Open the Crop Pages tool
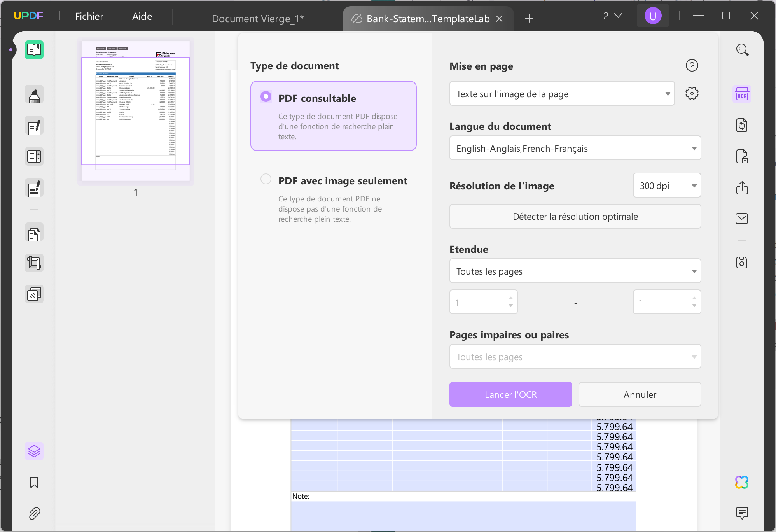Viewport: 776px width, 532px height. click(x=34, y=263)
